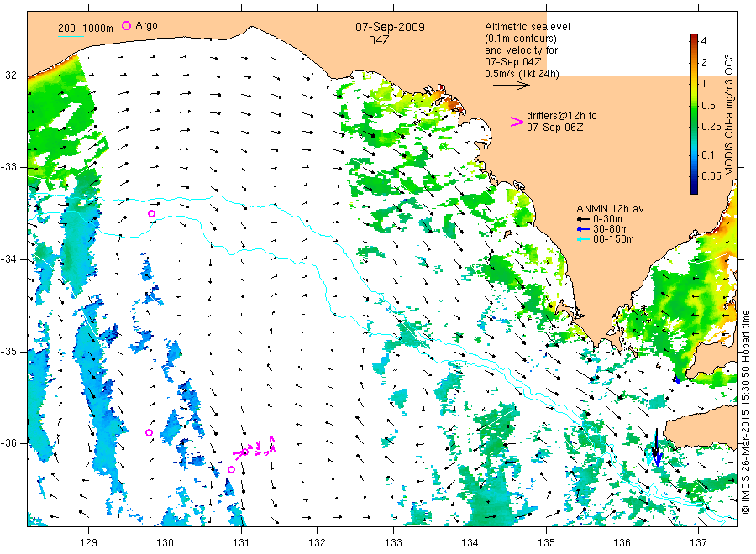Image resolution: width=756 pixels, height=554 pixels.
Task: Click the latitude axis label -36
Action: pyautogui.click(x=8, y=442)
